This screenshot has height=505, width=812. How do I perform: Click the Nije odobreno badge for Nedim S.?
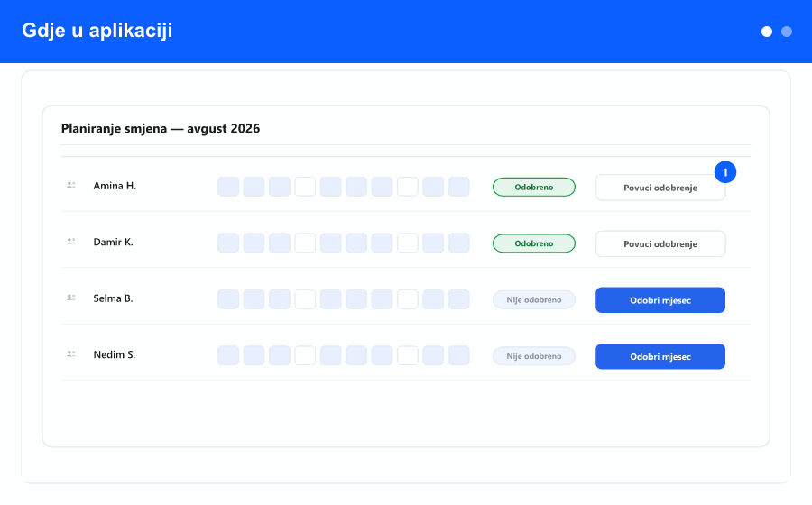click(x=534, y=356)
